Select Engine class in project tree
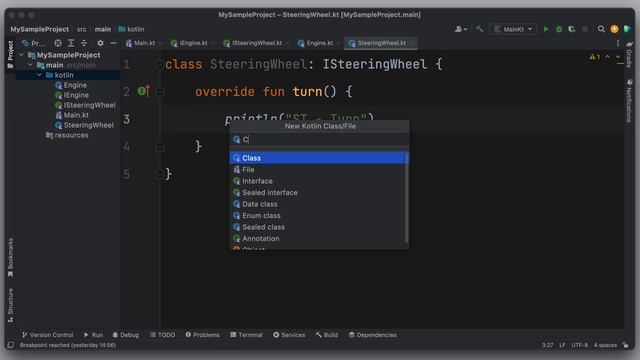640x360 pixels. (71, 85)
